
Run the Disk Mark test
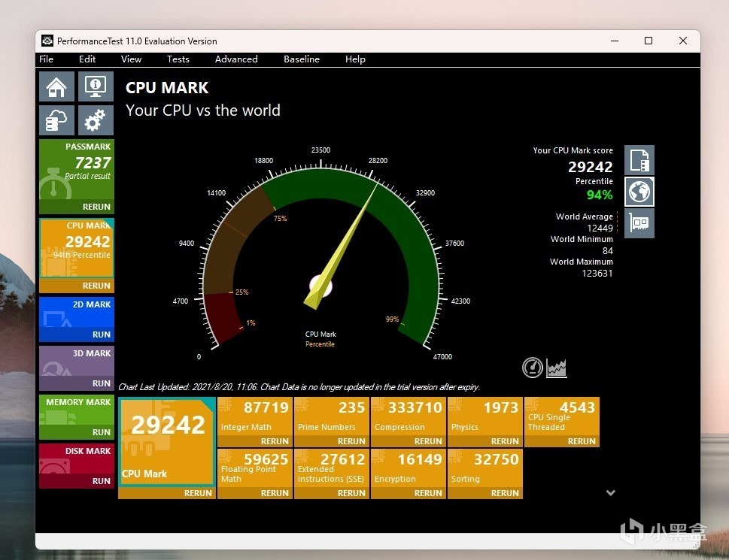(102, 481)
